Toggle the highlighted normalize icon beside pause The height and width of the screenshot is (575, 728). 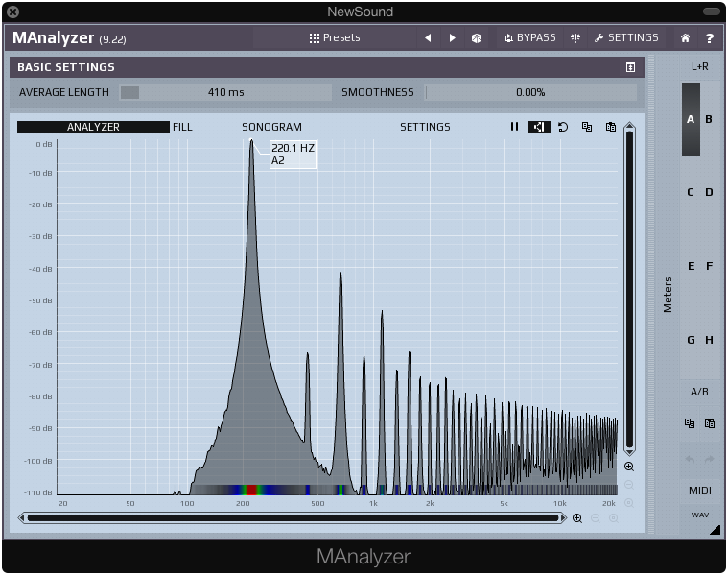[539, 127]
